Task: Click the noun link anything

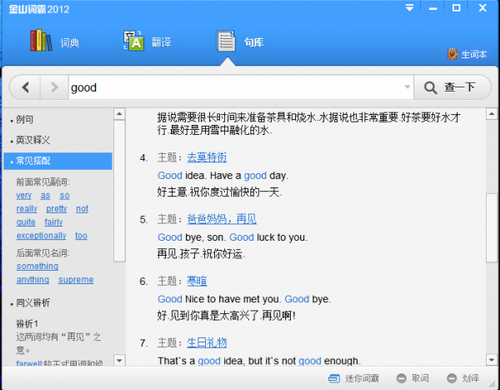Action: [33, 280]
